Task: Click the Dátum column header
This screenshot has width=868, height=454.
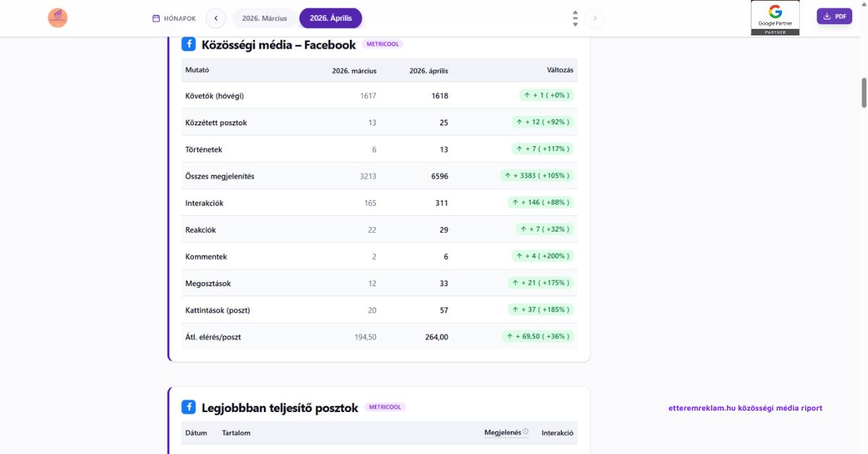Action: point(196,433)
